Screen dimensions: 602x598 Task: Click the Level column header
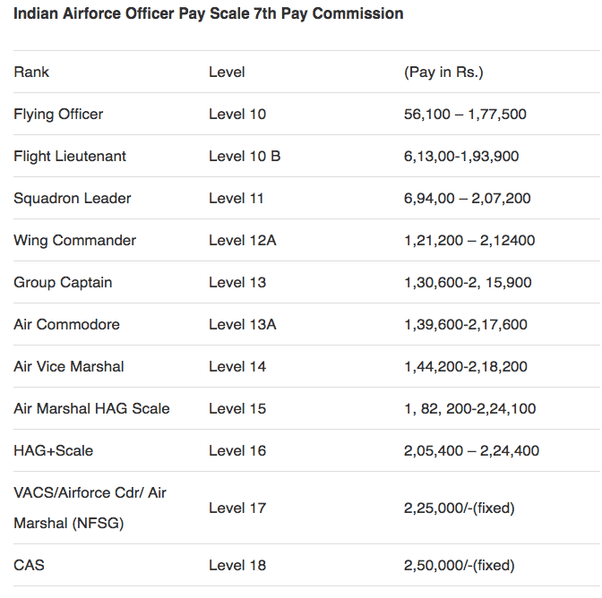click(x=227, y=72)
